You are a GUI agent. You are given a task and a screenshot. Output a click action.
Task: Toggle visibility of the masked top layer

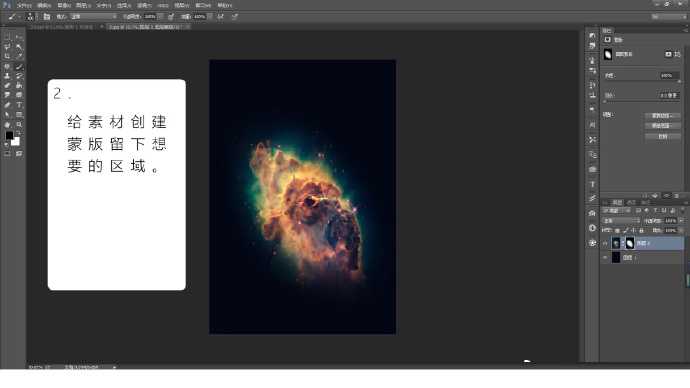point(606,243)
